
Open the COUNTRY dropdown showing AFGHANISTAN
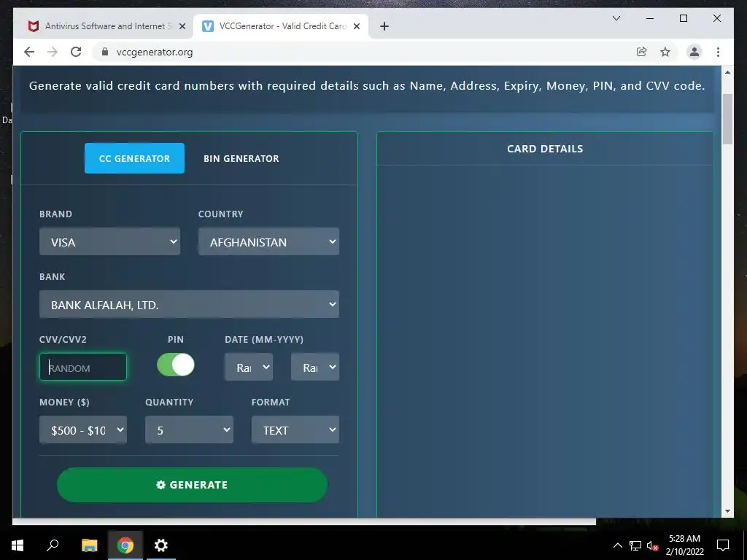268,241
